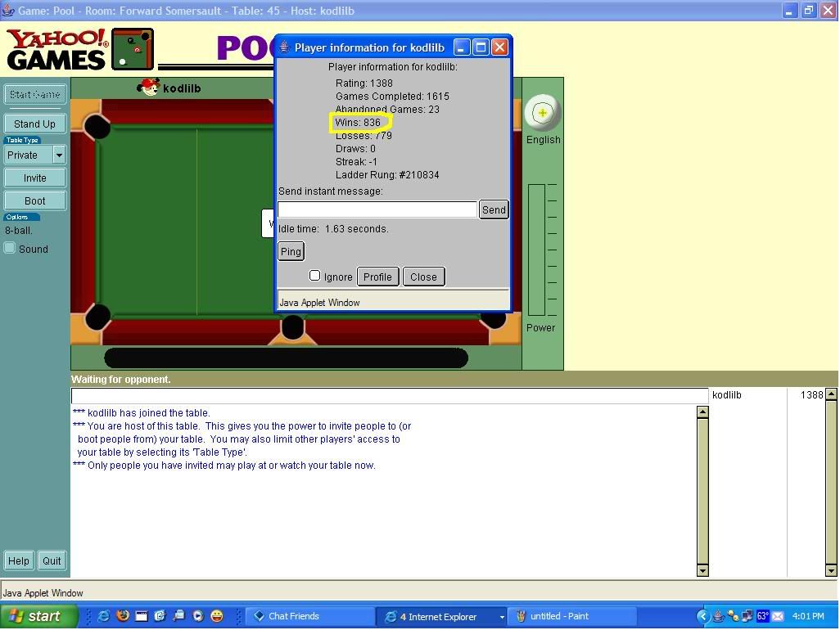Click the mail envelope tray icon
The height and width of the screenshot is (630, 840).
(778, 616)
